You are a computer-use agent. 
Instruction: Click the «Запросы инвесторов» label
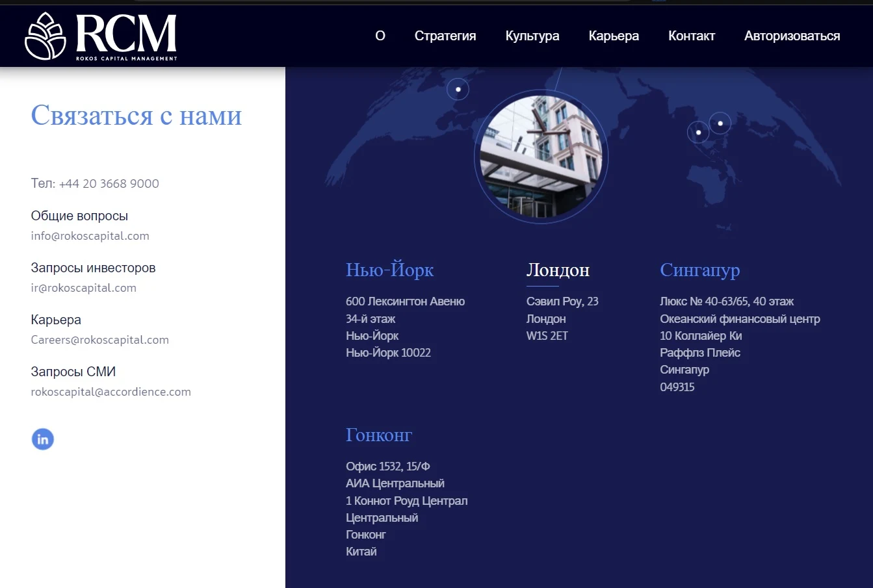pyautogui.click(x=93, y=268)
